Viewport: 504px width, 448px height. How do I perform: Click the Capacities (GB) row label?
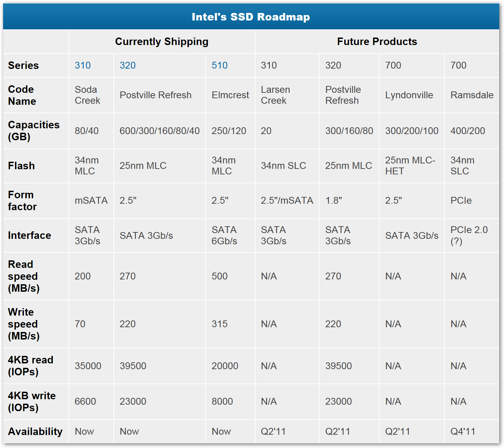[x=34, y=131]
